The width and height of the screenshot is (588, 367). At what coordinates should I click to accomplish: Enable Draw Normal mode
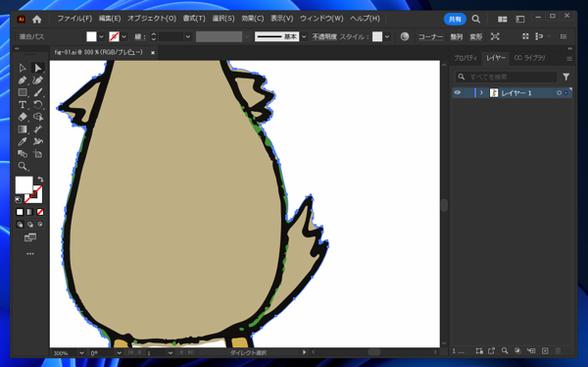pyautogui.click(x=20, y=225)
